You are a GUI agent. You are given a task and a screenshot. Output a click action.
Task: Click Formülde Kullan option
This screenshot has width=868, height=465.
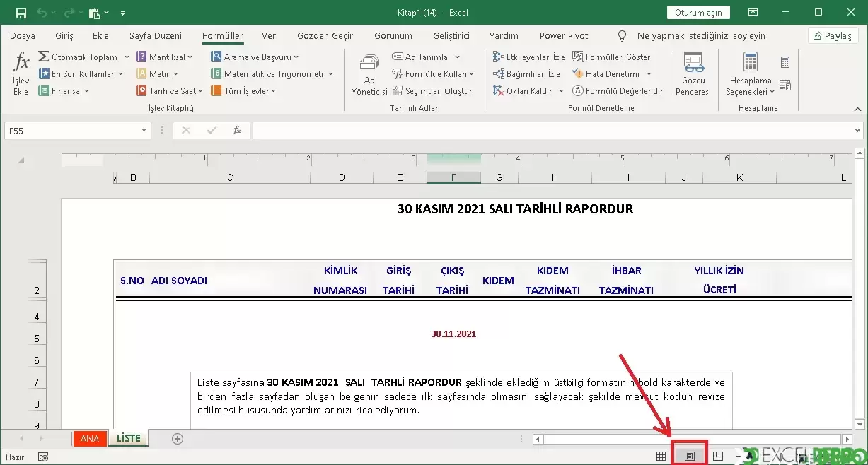(433, 73)
